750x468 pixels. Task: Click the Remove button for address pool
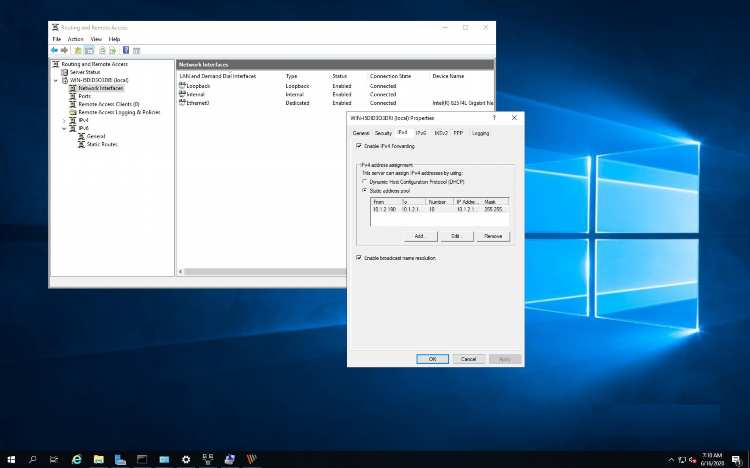493,236
